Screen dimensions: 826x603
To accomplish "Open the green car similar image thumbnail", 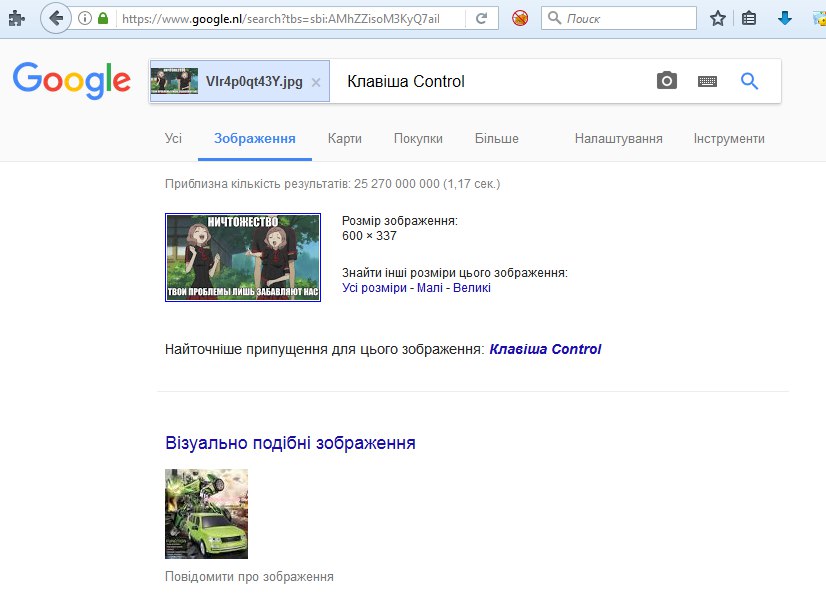I will coord(206,514).
